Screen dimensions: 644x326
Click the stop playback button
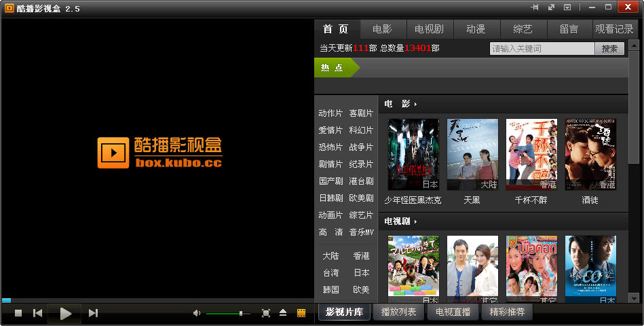pos(18,313)
